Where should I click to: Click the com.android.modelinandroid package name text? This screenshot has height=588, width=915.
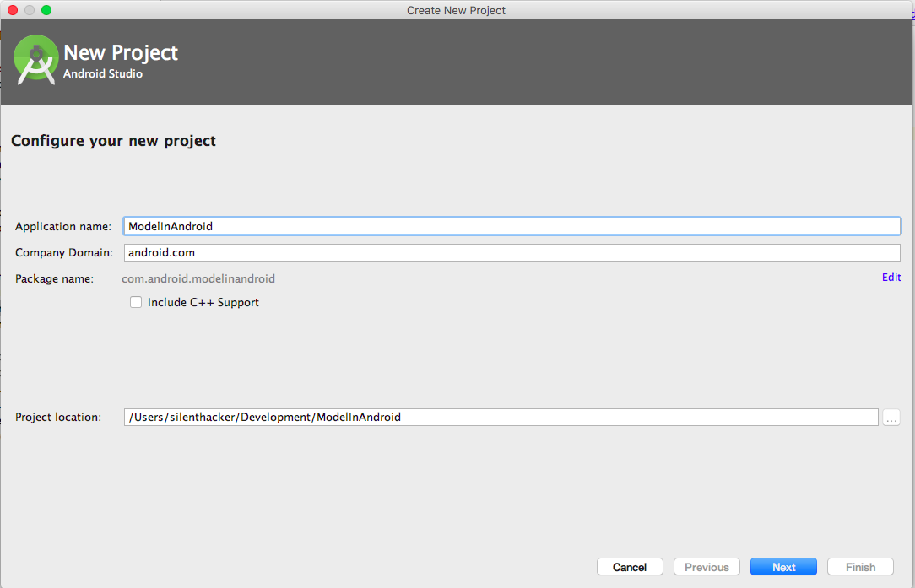(x=198, y=278)
